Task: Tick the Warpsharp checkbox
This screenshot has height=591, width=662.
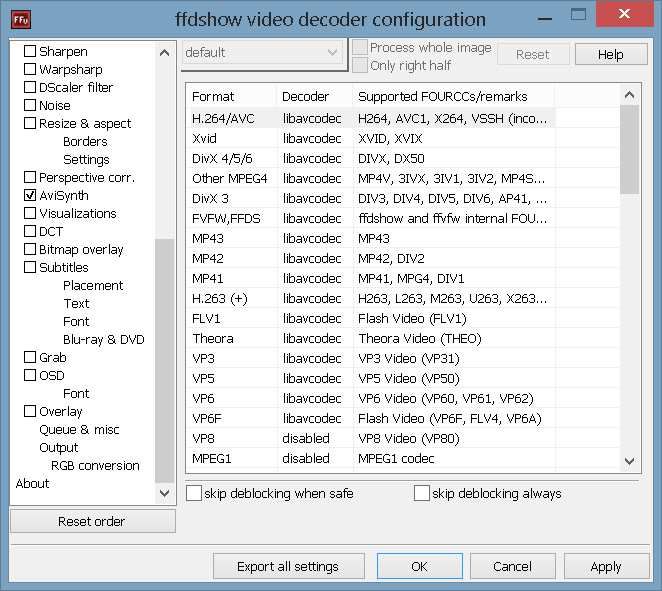Action: pyautogui.click(x=30, y=69)
